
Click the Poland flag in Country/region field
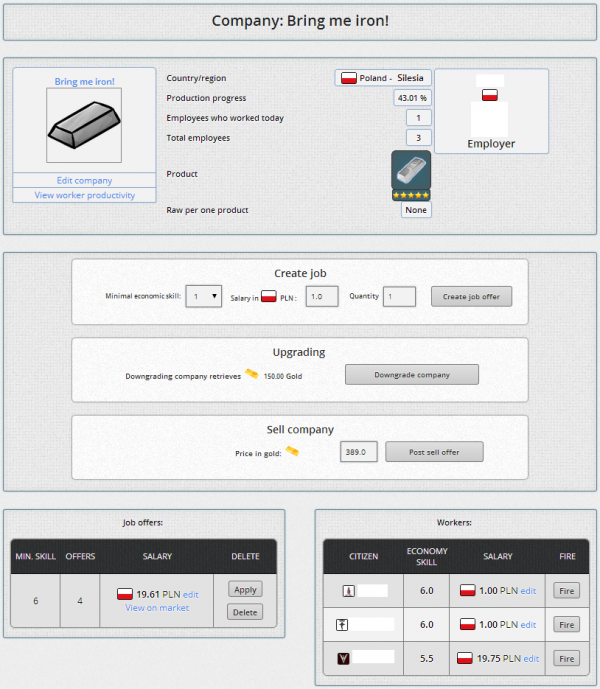click(x=349, y=78)
